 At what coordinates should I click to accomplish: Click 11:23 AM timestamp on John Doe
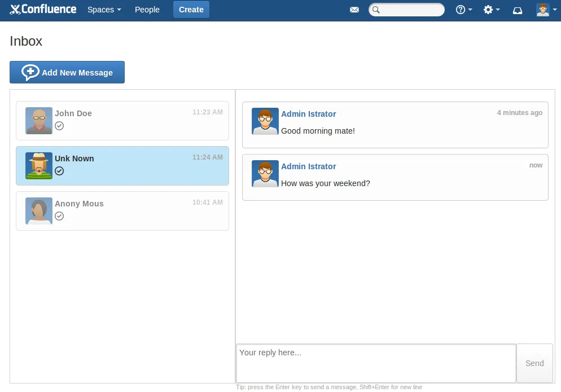[208, 112]
